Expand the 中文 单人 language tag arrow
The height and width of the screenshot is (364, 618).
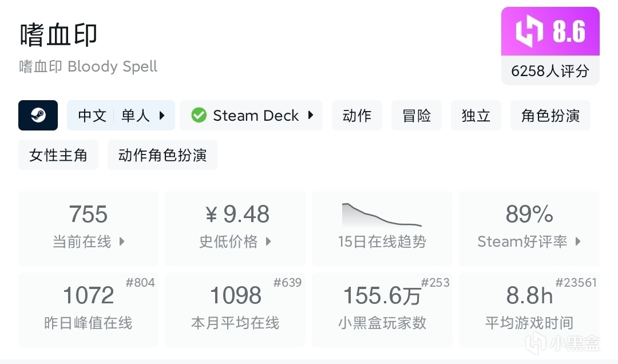click(x=162, y=115)
